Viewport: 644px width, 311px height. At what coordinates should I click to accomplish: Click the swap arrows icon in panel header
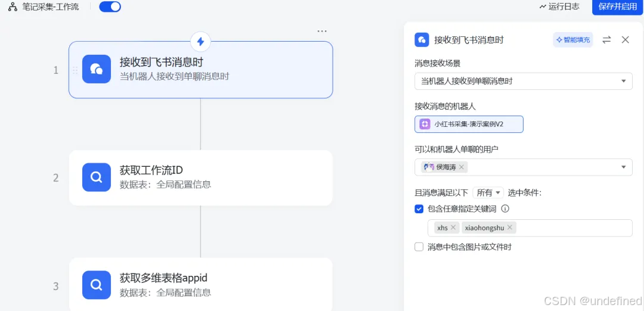coord(606,40)
